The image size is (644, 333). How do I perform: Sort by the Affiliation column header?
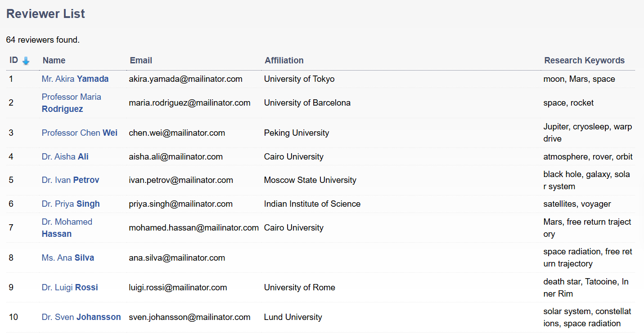coord(284,60)
